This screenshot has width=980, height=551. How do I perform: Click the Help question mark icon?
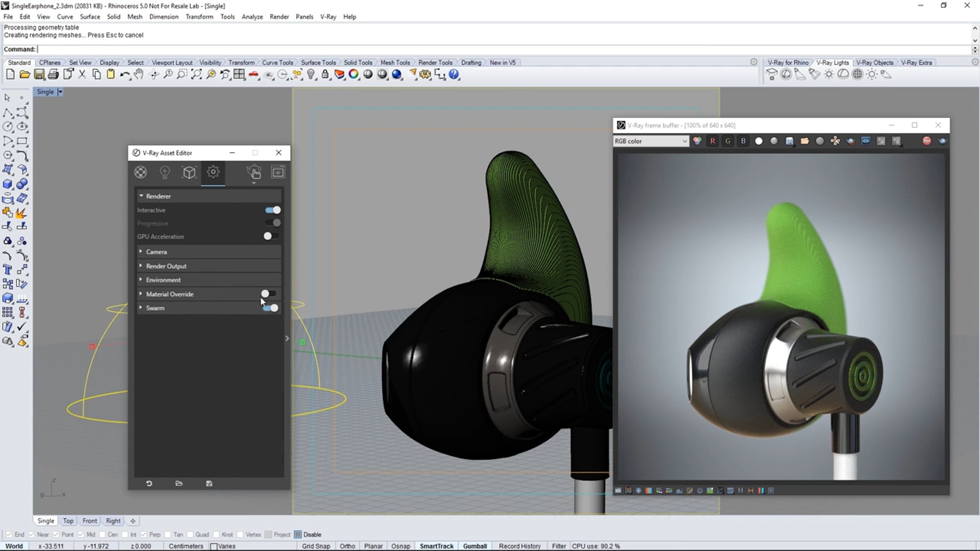tap(454, 74)
